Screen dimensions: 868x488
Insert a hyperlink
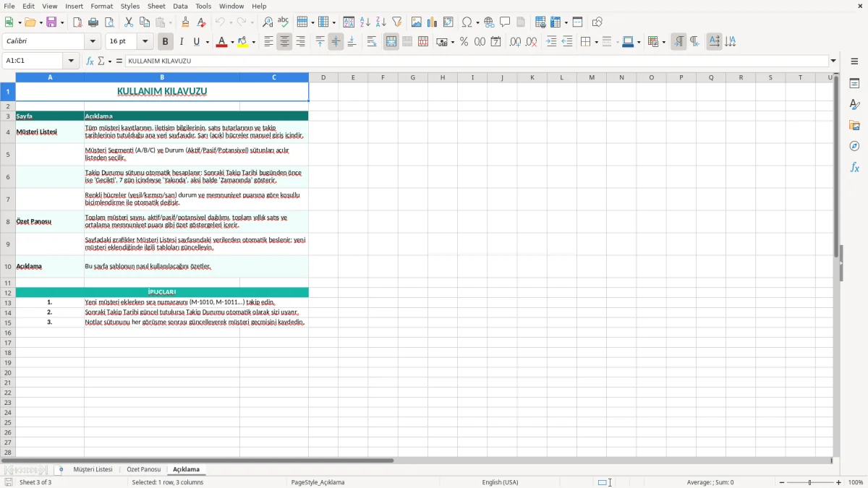click(x=489, y=22)
